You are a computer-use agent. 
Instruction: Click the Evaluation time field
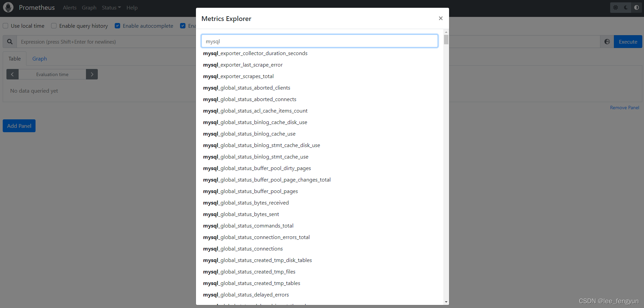coord(52,74)
